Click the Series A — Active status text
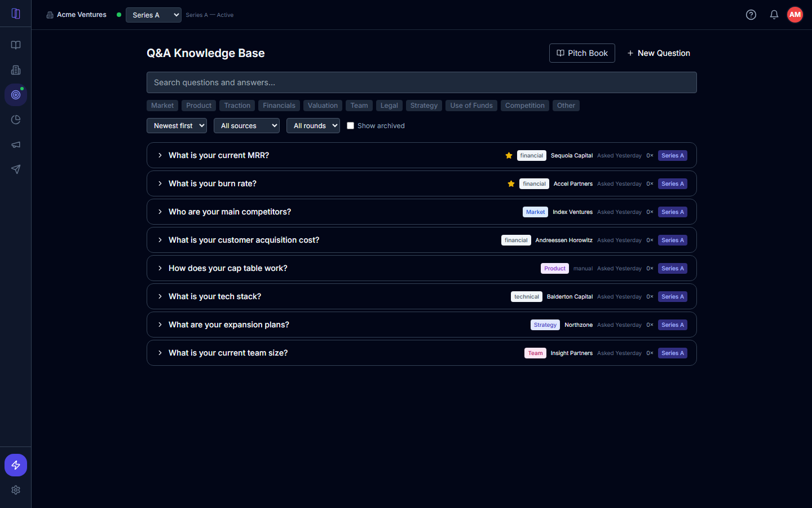The height and width of the screenshot is (508, 812). (x=210, y=15)
